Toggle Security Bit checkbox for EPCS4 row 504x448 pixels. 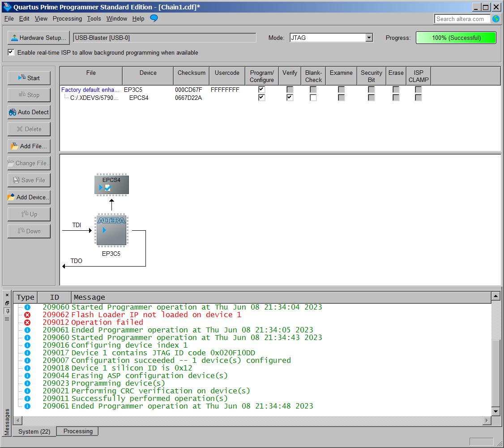[x=371, y=98]
